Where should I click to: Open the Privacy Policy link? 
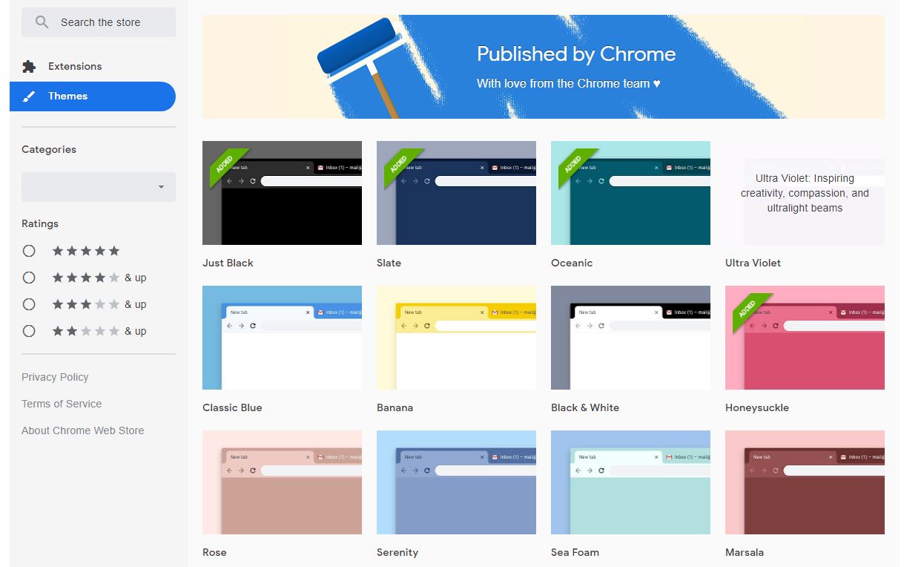tap(55, 377)
